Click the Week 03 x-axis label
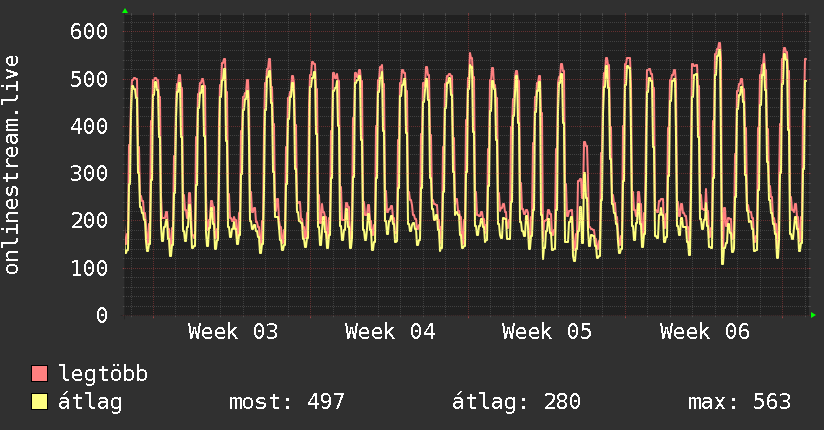824x430 pixels. (233, 332)
